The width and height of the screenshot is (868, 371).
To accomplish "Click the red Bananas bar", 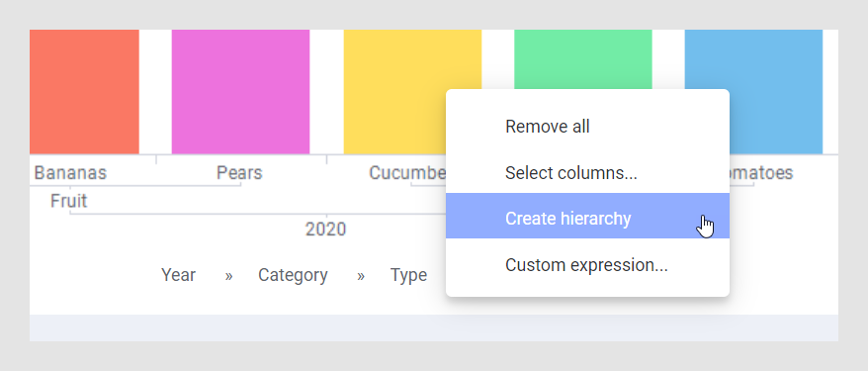I will click(x=84, y=91).
